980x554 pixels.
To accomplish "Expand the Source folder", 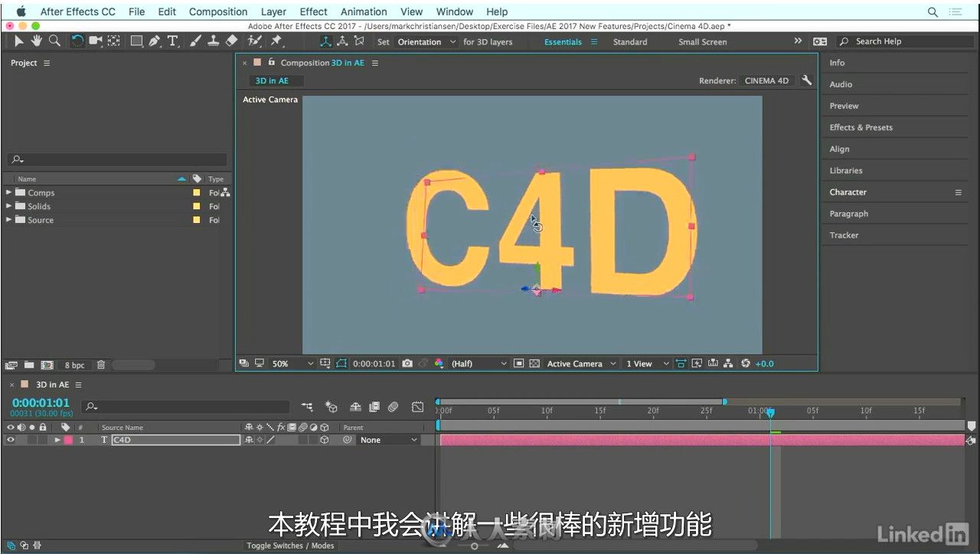I will pyautogui.click(x=8, y=220).
